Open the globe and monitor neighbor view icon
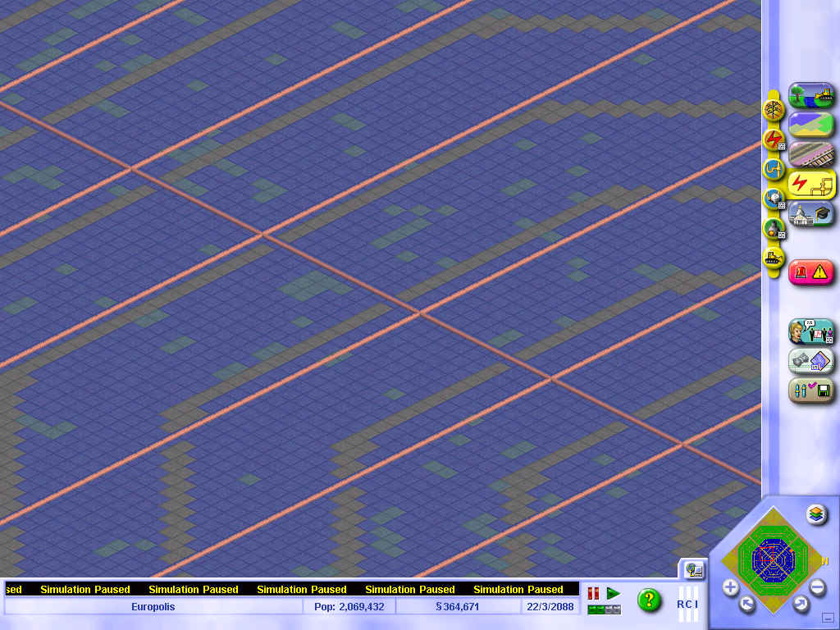 694,571
